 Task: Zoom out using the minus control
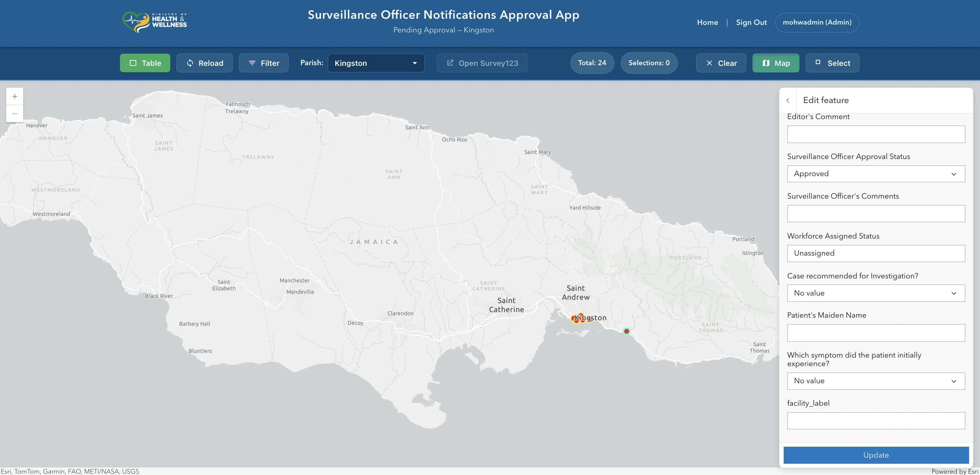coord(14,113)
